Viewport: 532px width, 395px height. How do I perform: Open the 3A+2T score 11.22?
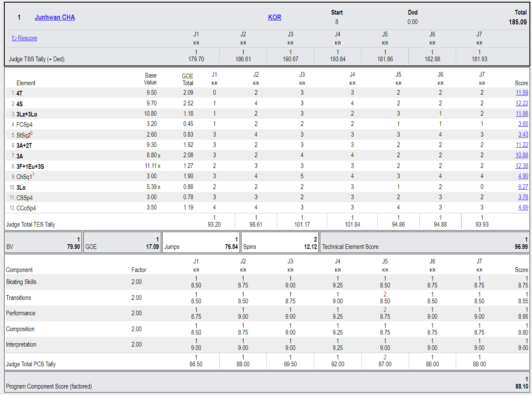coord(522,145)
